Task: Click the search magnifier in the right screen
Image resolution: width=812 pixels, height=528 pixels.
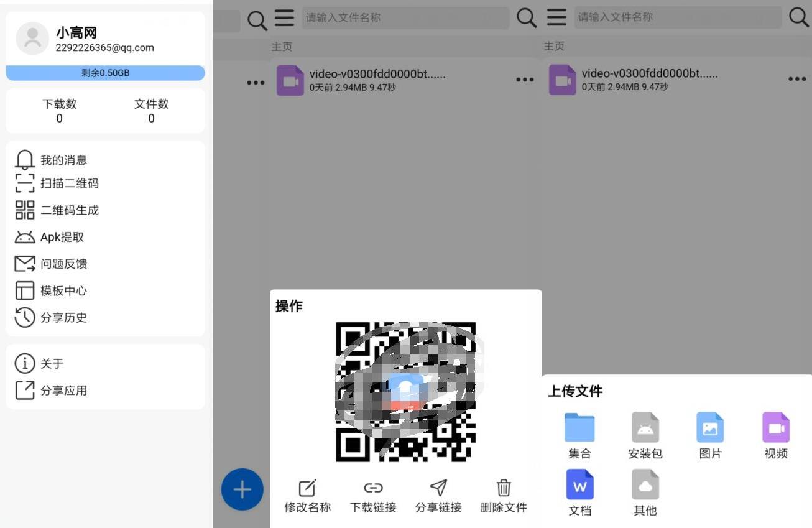Action: click(799, 18)
